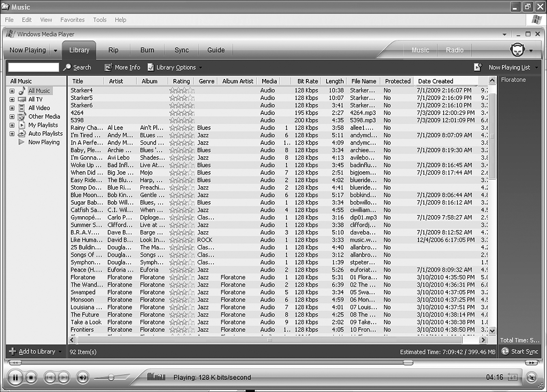Viewport: 547px width, 392px height.
Task: Switch to the Burn tab
Action: [147, 50]
